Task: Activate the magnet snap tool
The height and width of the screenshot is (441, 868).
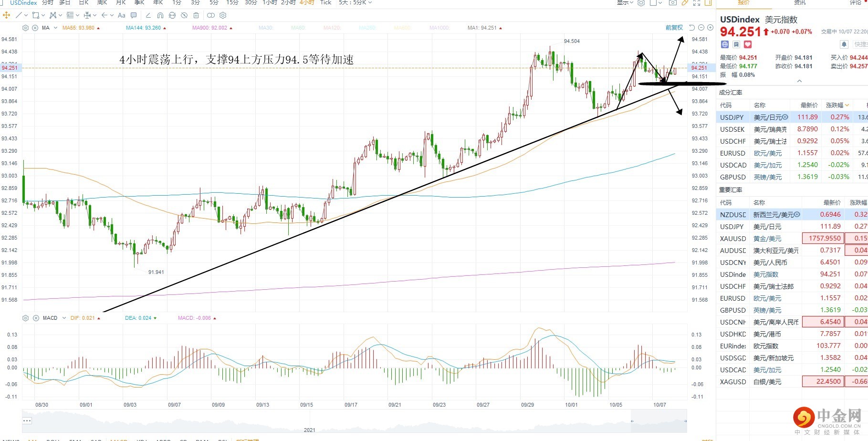Action: (160, 15)
